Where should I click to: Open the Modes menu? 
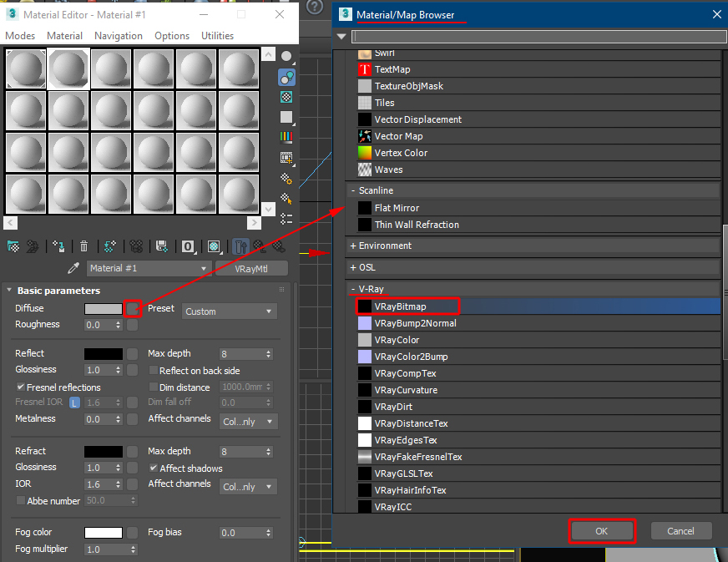[x=20, y=36]
